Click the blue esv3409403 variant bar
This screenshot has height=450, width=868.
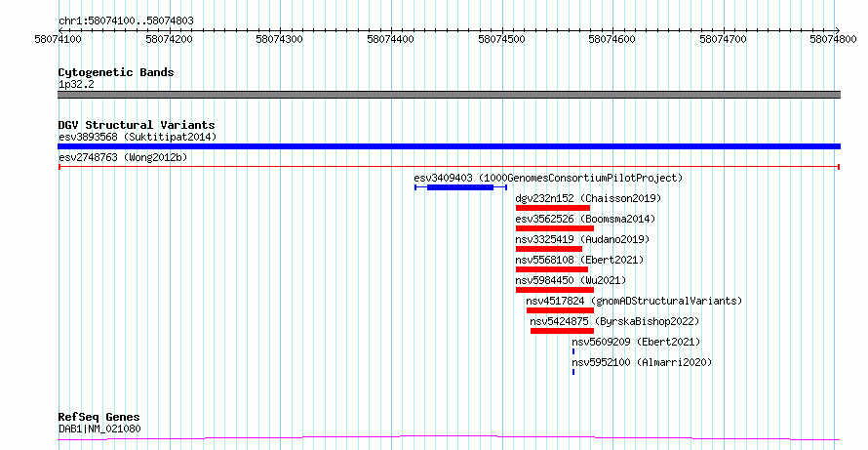(460, 187)
